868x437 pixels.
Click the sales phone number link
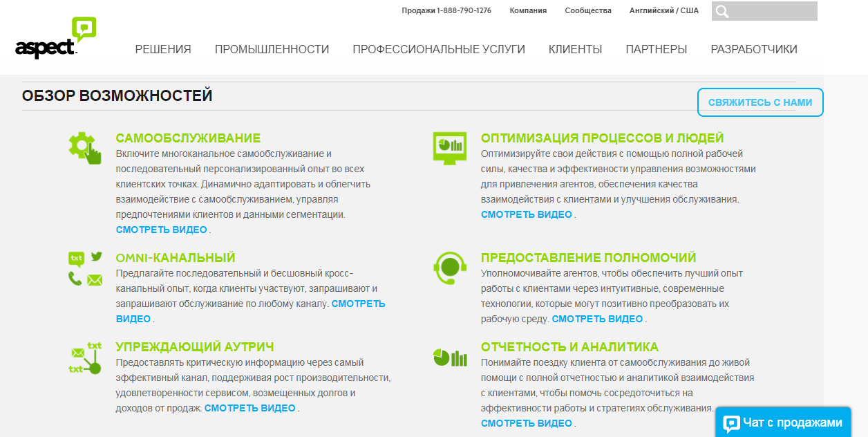point(446,10)
